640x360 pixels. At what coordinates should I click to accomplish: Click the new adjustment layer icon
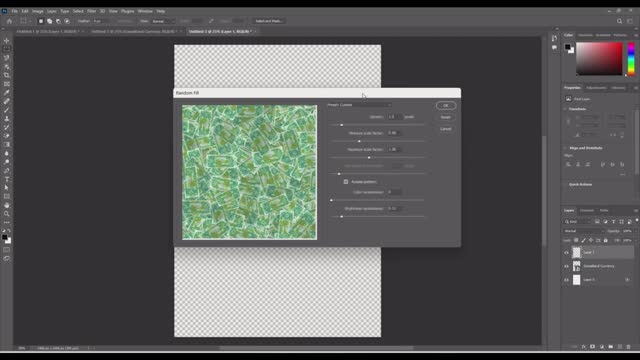[x=602, y=347]
